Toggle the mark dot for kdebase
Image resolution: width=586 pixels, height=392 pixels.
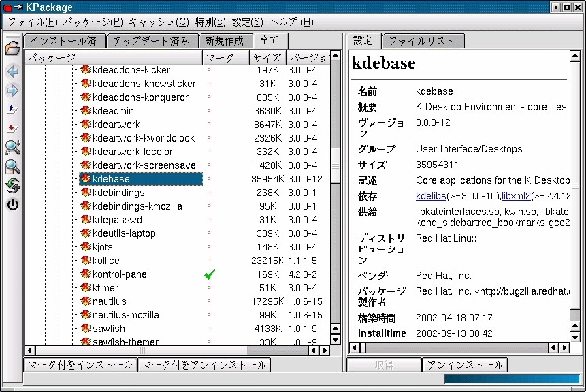tap(209, 178)
